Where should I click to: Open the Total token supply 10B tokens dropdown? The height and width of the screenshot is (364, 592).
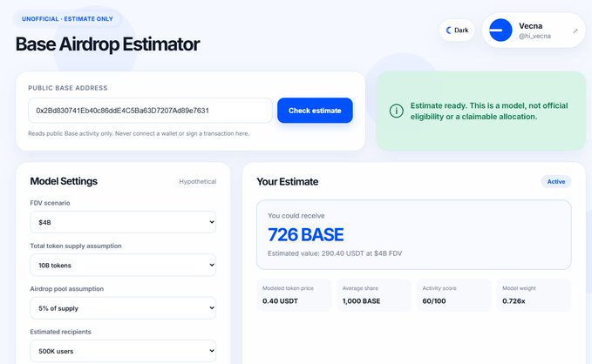(123, 266)
